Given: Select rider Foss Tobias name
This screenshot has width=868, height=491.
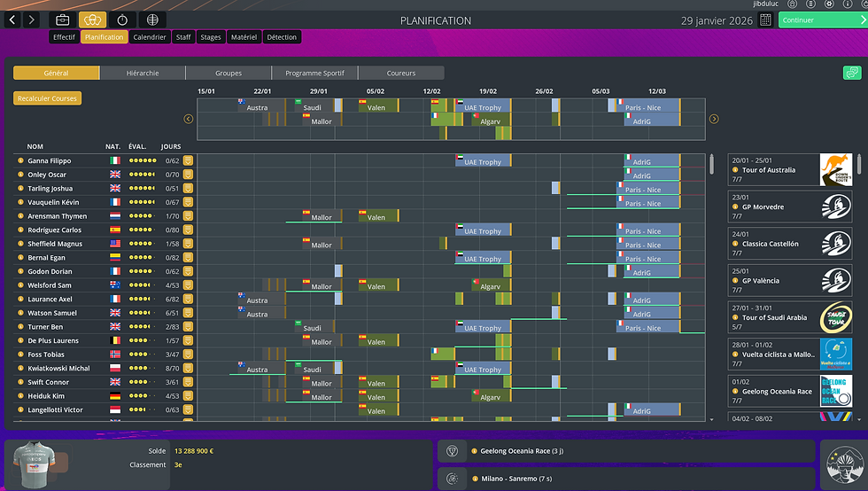Looking at the screenshot, I should pyautogui.click(x=46, y=355).
